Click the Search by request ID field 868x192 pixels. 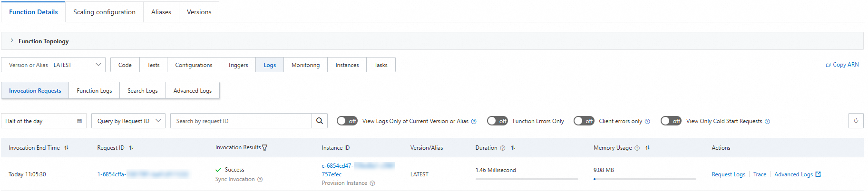(x=241, y=121)
